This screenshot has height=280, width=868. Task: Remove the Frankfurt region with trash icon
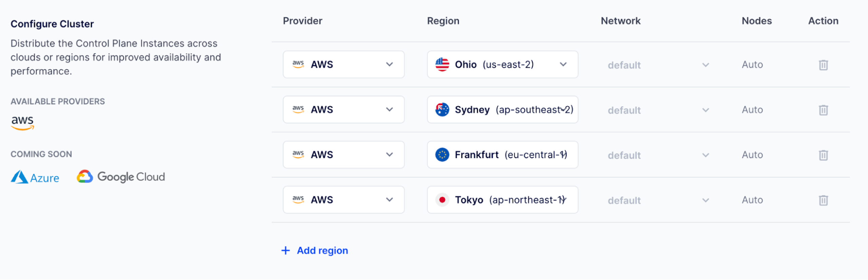(823, 155)
